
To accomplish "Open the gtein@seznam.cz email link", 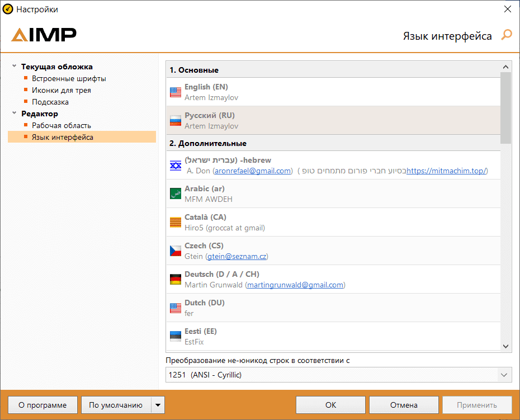I will 237,257.
